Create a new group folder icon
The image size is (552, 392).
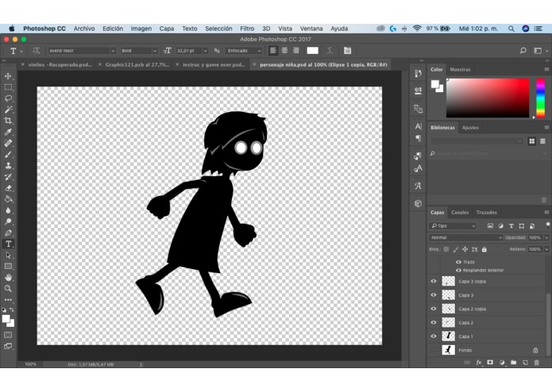(513, 363)
